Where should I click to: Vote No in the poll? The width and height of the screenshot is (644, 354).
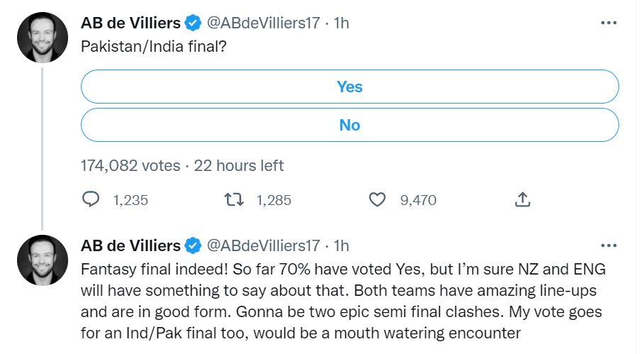point(350,125)
